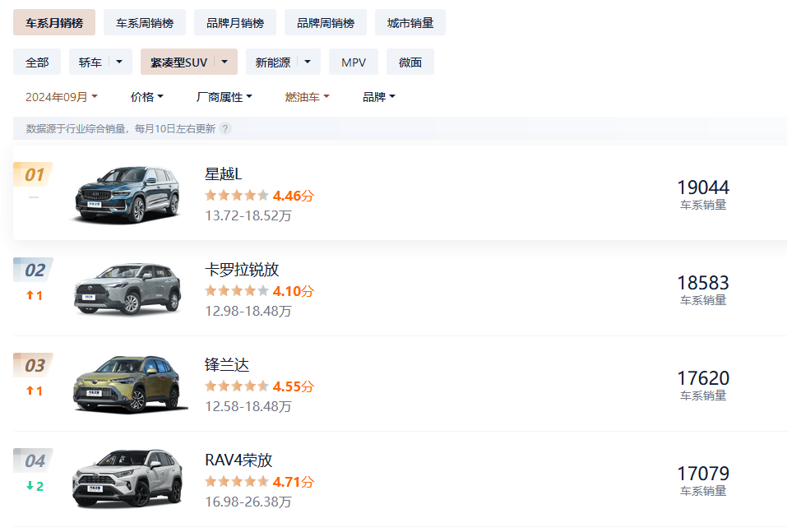787x532 pixels.
Task: Go to 城市销量 tab
Action: pos(410,22)
